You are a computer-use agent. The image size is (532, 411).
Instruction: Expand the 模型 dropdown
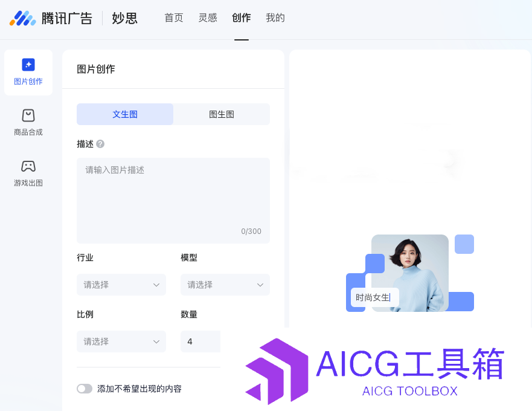(225, 285)
